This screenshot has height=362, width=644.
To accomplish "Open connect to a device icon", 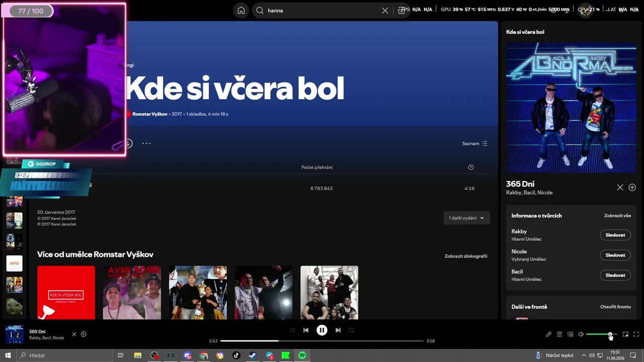I will tap(570, 334).
